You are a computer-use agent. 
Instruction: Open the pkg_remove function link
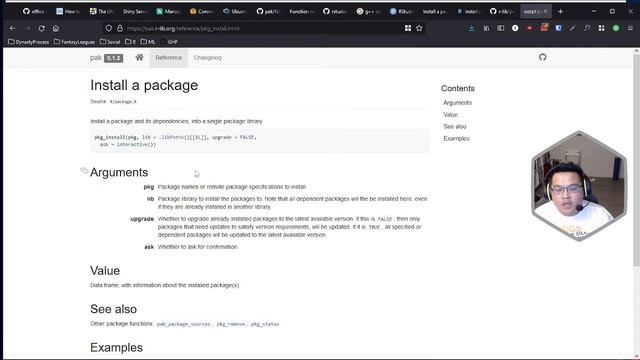coord(231,324)
